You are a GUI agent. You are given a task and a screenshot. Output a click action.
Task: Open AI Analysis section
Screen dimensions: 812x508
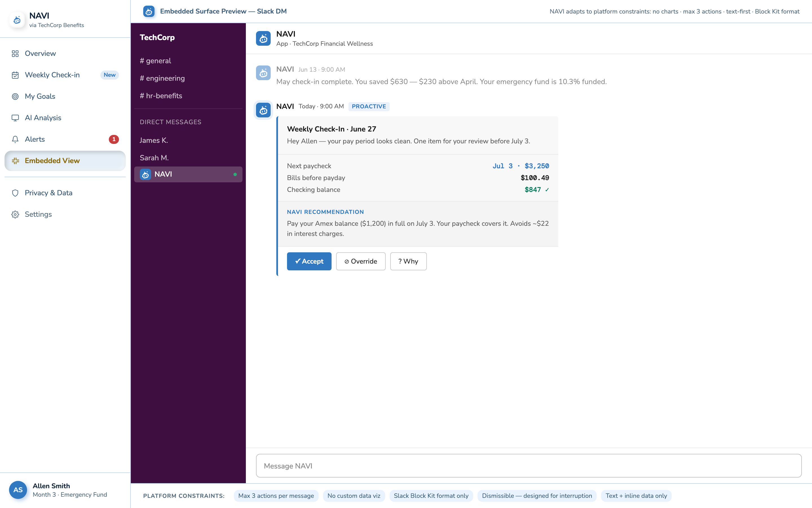pyautogui.click(x=65, y=118)
